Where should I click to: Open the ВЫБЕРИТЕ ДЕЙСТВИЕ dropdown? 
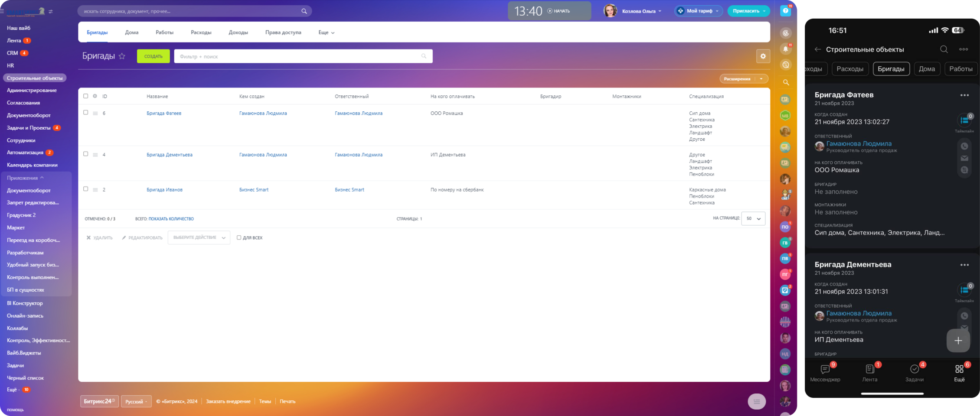pyautogui.click(x=199, y=237)
